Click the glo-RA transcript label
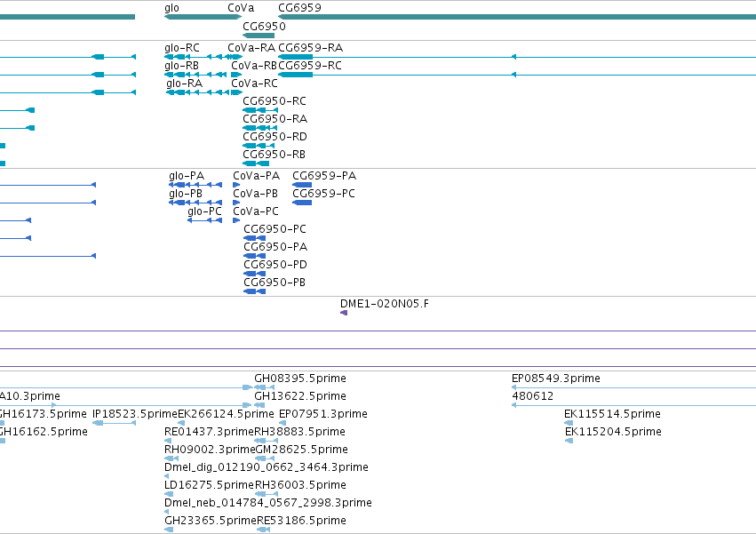This screenshot has height=534, width=756. tap(184, 84)
